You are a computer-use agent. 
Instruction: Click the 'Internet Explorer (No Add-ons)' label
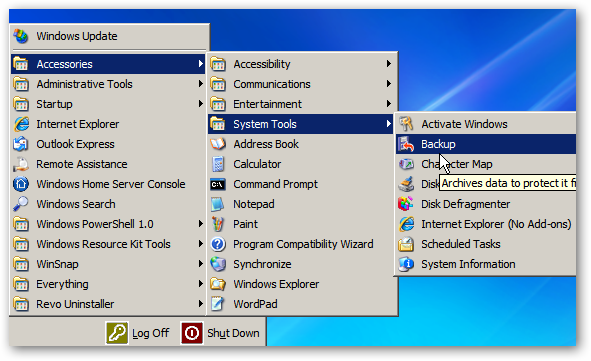pos(496,224)
